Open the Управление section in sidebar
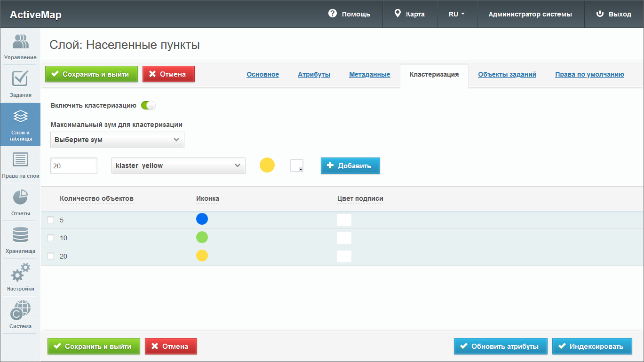This screenshot has width=644, height=362. [20, 46]
